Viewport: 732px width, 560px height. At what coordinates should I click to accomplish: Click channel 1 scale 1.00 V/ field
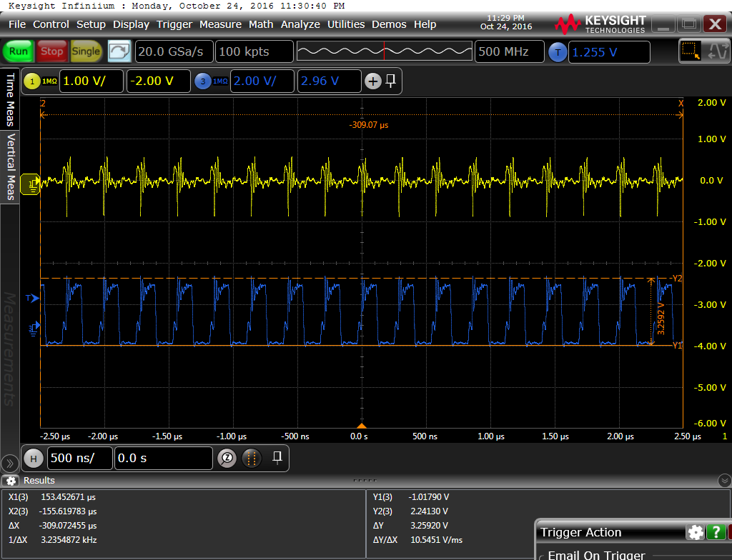click(x=91, y=81)
